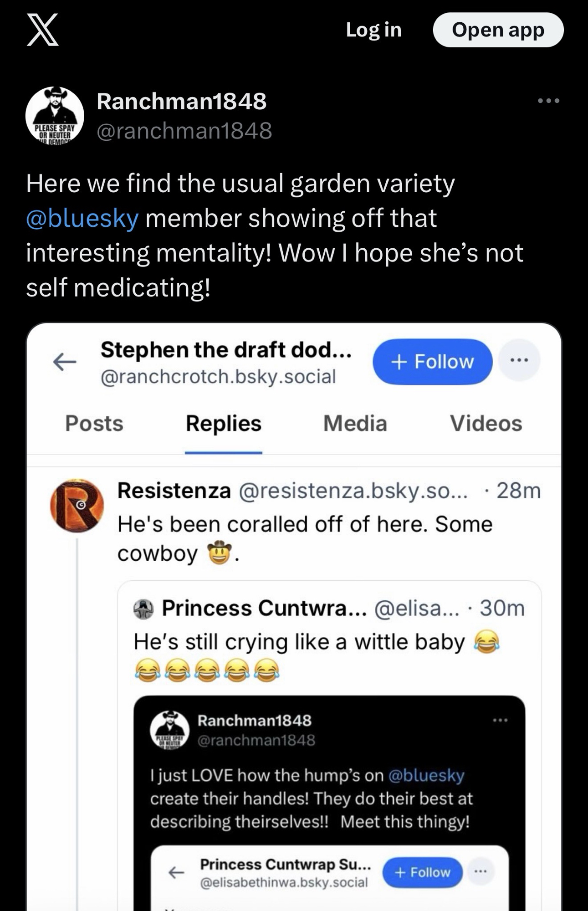Open the embedded tweet's three-dot menu
This screenshot has height=911, width=588.
[x=500, y=720]
